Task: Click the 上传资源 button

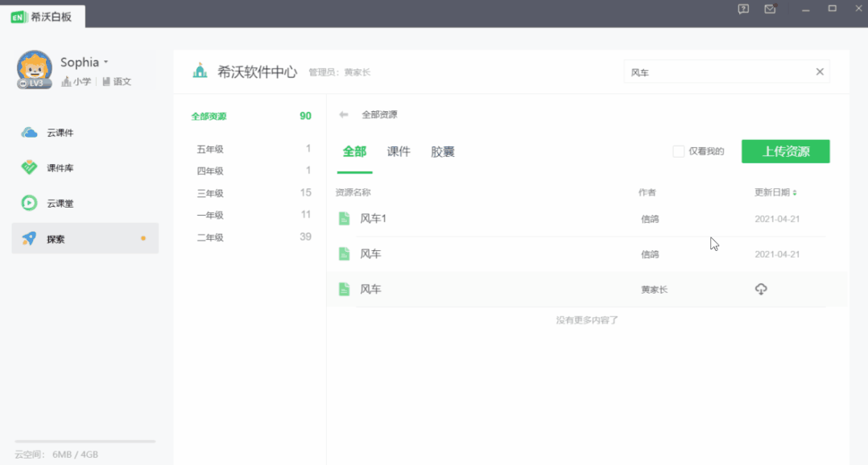Action: pos(785,151)
